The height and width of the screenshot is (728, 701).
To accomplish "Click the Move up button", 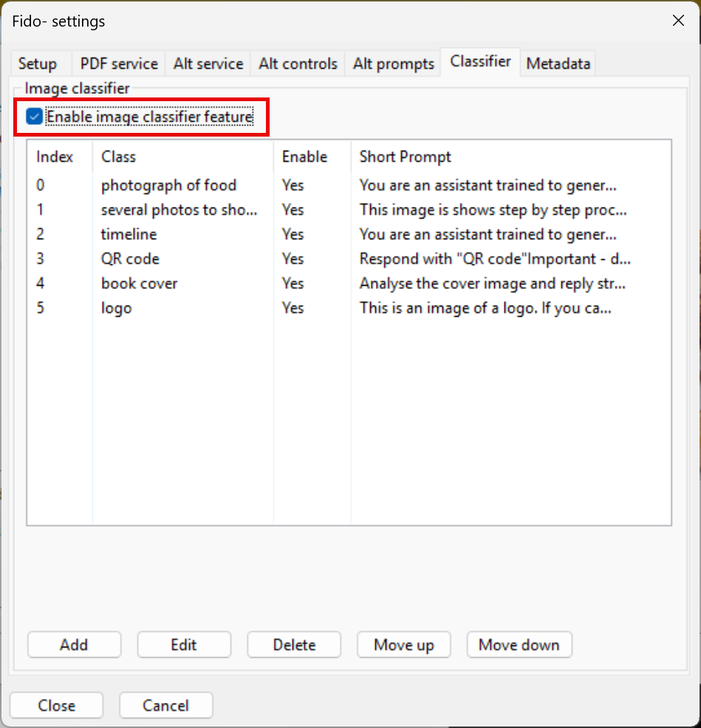I will 404,645.
